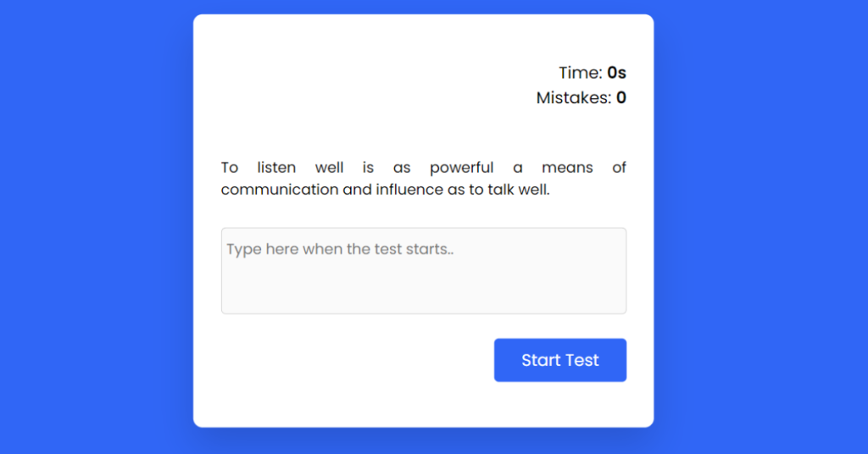Click the empty white area left of Start Test
This screenshot has width=868, height=454.
348,361
